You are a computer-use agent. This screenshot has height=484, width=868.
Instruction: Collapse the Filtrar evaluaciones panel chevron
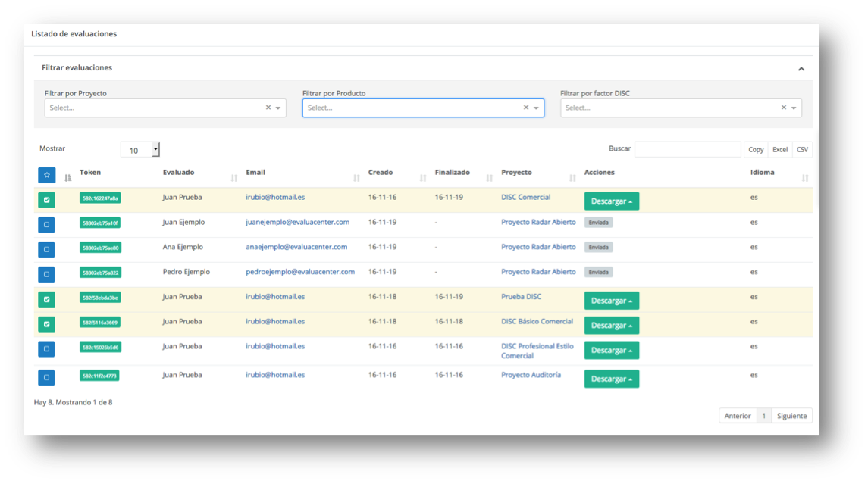[x=801, y=69]
